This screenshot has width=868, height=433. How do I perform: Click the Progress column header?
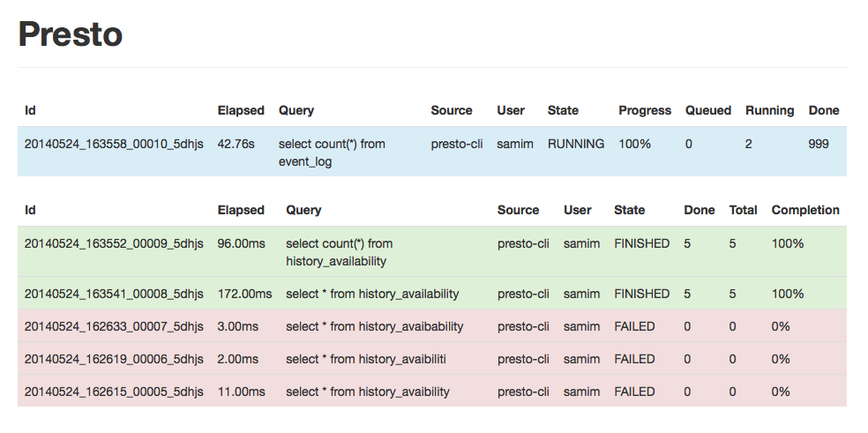pyautogui.click(x=645, y=110)
